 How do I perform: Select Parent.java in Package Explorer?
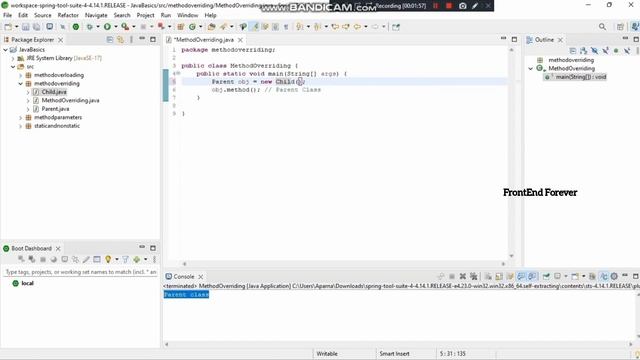[55, 109]
